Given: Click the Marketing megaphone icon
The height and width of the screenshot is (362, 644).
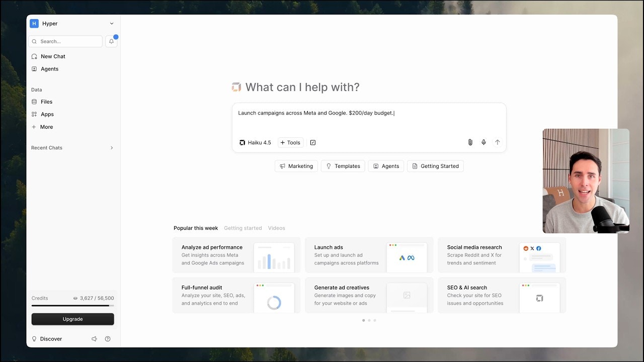Looking at the screenshot, I should pyautogui.click(x=283, y=166).
